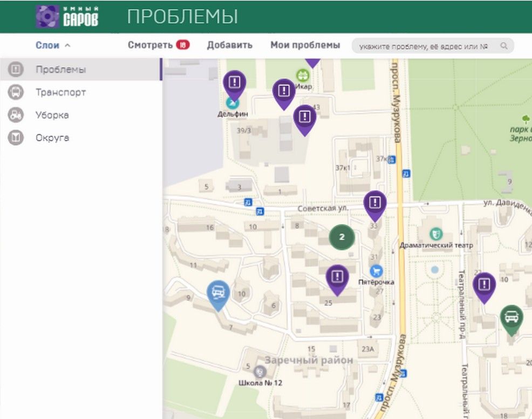Click the blue car wash marker
This screenshot has width=532, height=419.
point(219,293)
